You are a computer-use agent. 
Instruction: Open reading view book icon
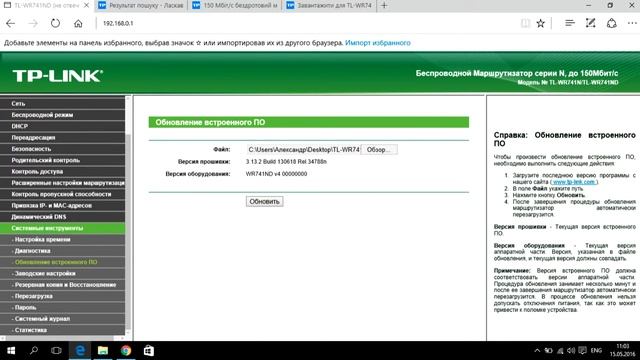(525, 24)
